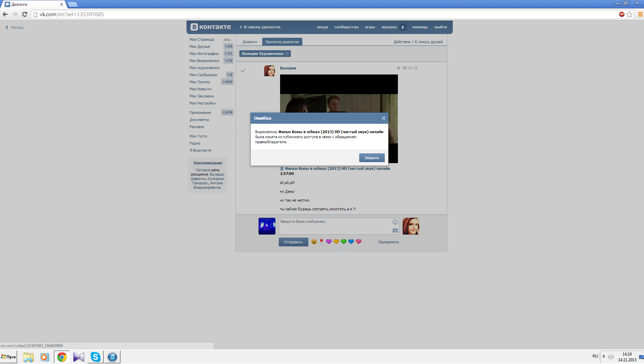Open Приложения in the sidebar
The image size is (644, 364).
click(x=200, y=113)
